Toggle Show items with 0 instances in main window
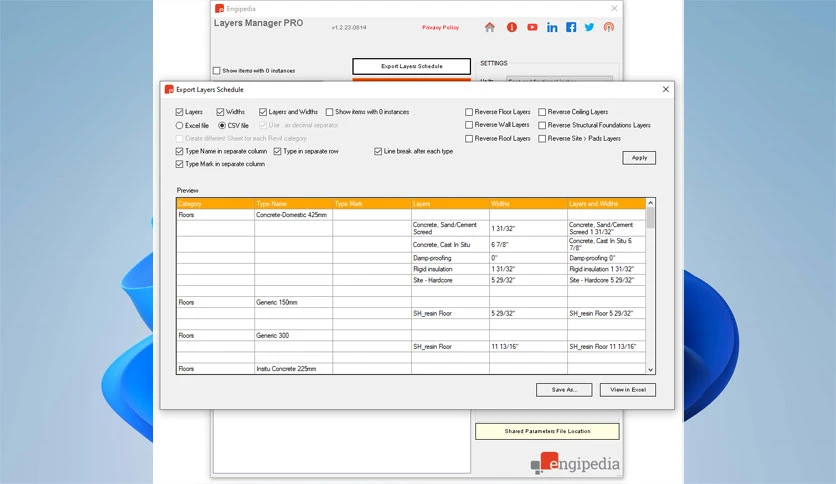The image size is (836, 484). point(216,70)
